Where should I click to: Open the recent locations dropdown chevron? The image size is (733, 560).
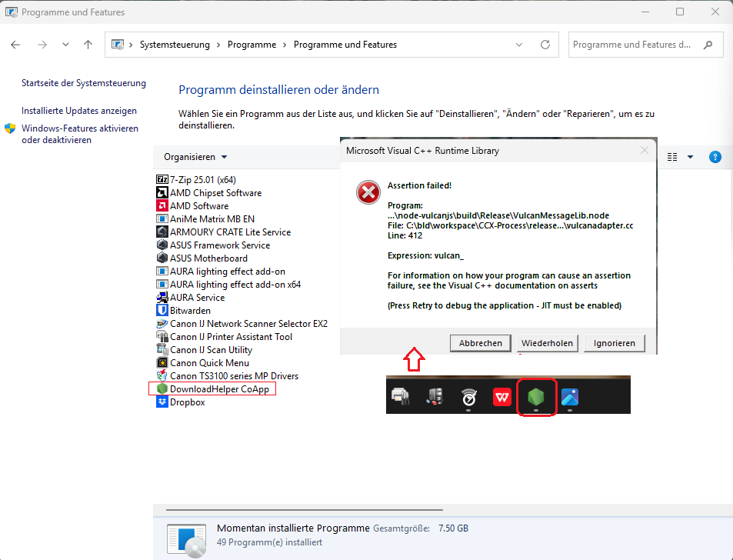pyautogui.click(x=65, y=45)
